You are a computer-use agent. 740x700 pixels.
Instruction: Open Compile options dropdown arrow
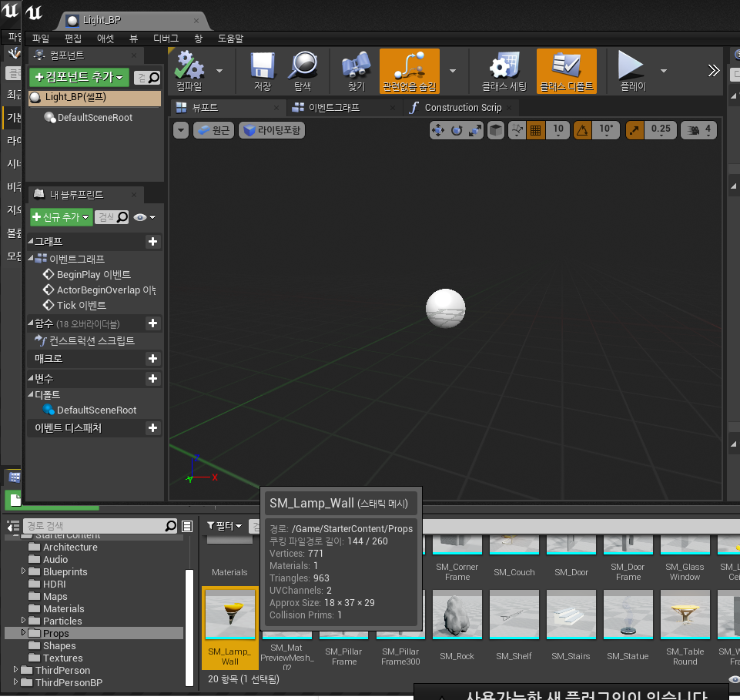click(x=219, y=71)
